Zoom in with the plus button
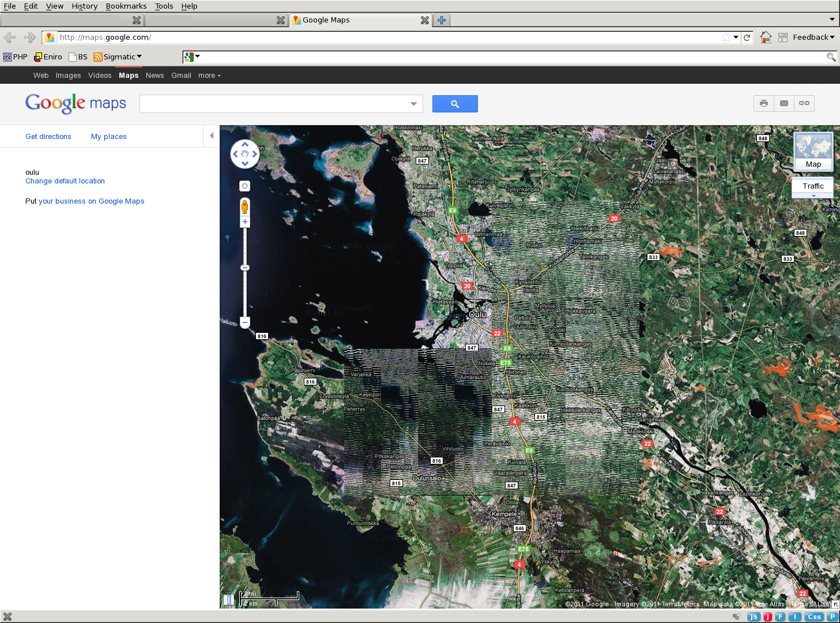 pos(244,222)
